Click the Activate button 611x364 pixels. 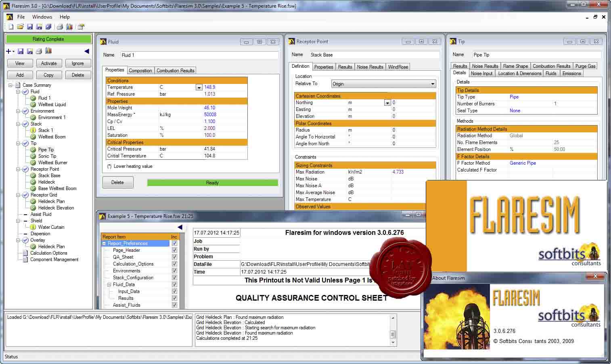pos(49,63)
